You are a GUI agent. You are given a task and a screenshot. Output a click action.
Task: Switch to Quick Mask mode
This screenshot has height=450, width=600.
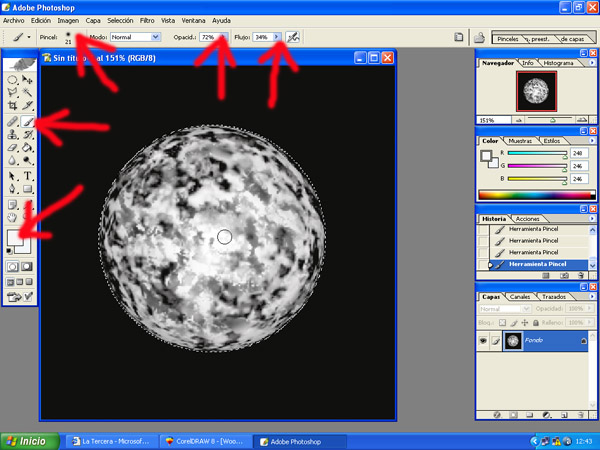[27, 267]
